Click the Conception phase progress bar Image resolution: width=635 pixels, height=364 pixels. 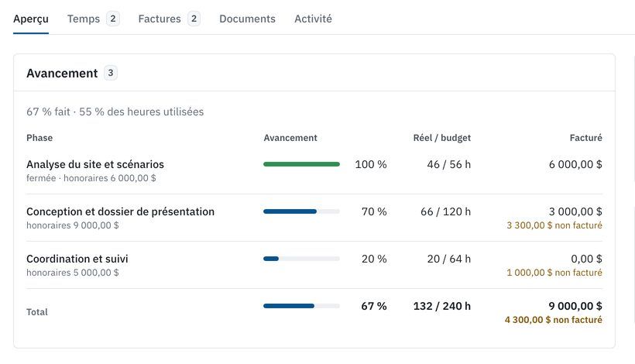(x=301, y=211)
